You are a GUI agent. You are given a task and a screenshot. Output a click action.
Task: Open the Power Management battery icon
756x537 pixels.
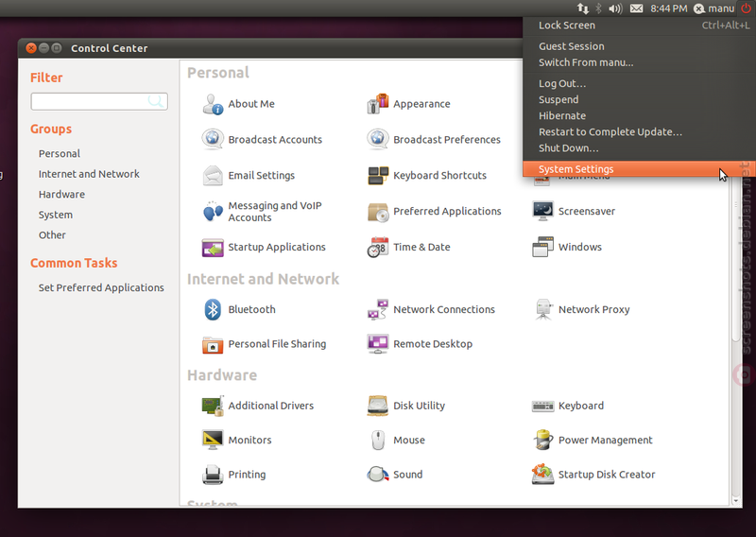[x=542, y=440]
